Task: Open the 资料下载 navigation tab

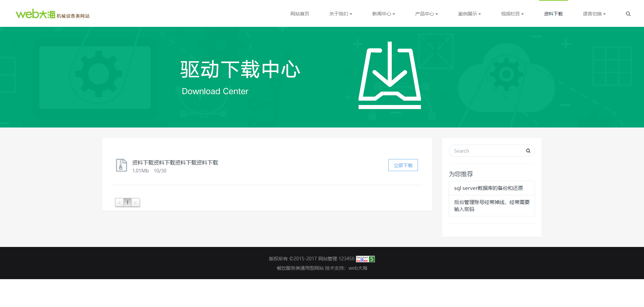Action: click(x=553, y=14)
